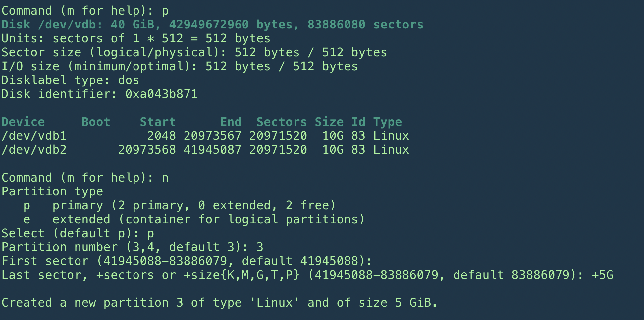The image size is (644, 320).
Task: Click the "First sector" prompt line
Action: point(187,261)
